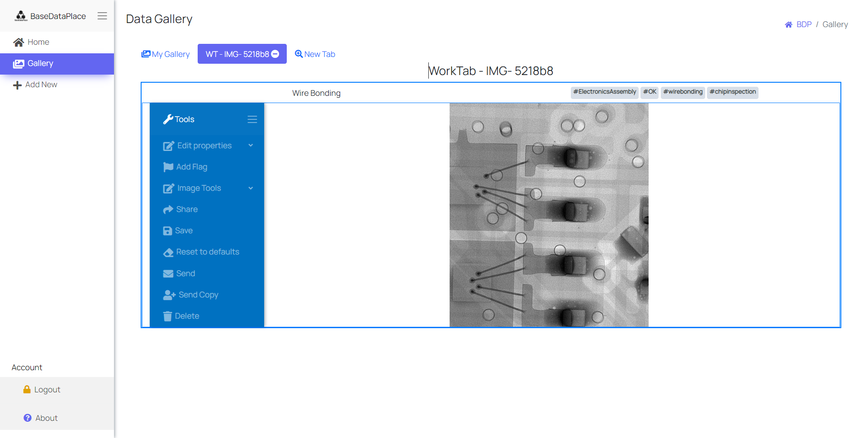Click the Reset to defaults eraser icon
The image size is (868, 438).
(x=168, y=252)
